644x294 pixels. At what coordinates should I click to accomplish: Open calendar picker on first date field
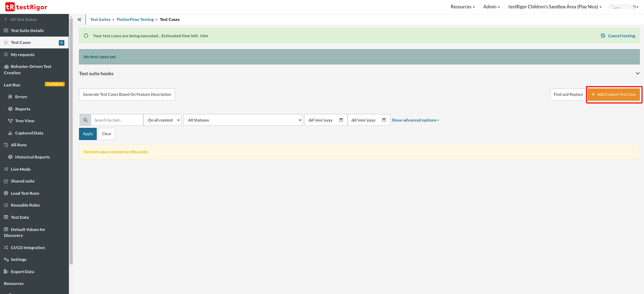point(341,120)
